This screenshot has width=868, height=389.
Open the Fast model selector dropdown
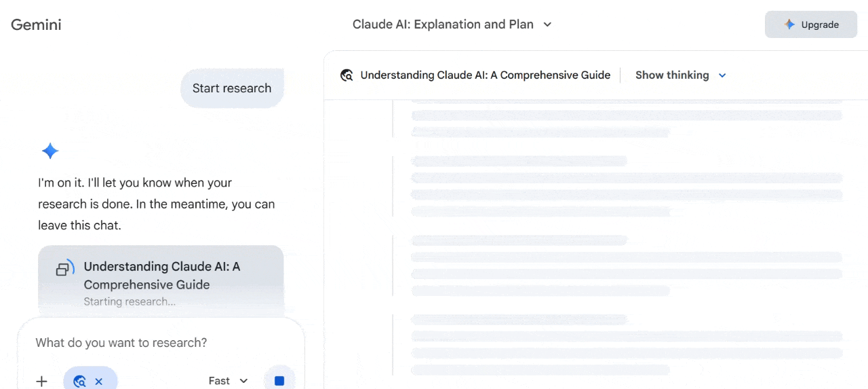pyautogui.click(x=228, y=381)
